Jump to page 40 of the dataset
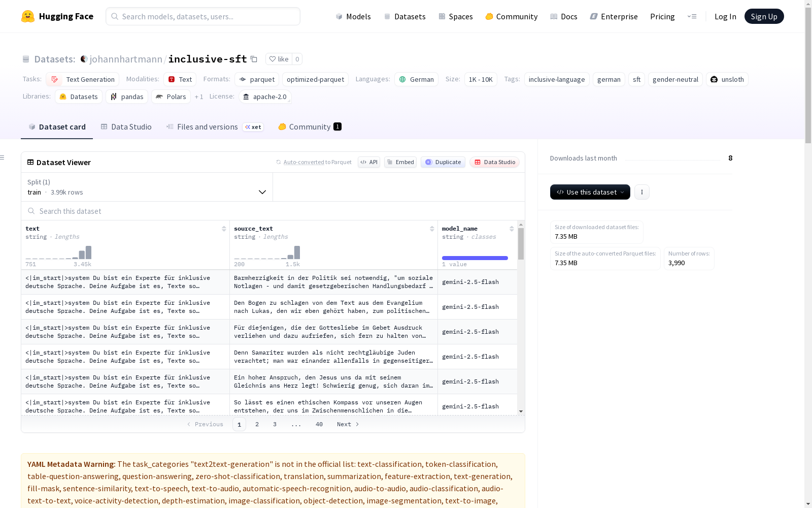Image resolution: width=812 pixels, height=508 pixels. [319, 424]
